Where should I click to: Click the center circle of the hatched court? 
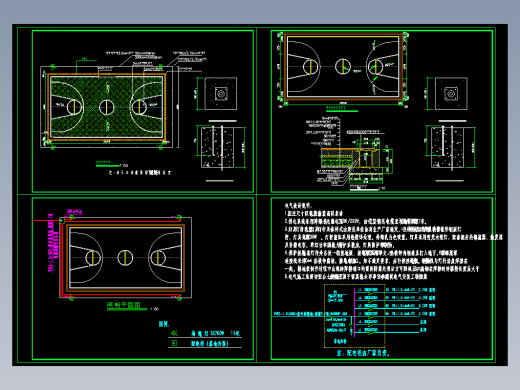pos(107,107)
